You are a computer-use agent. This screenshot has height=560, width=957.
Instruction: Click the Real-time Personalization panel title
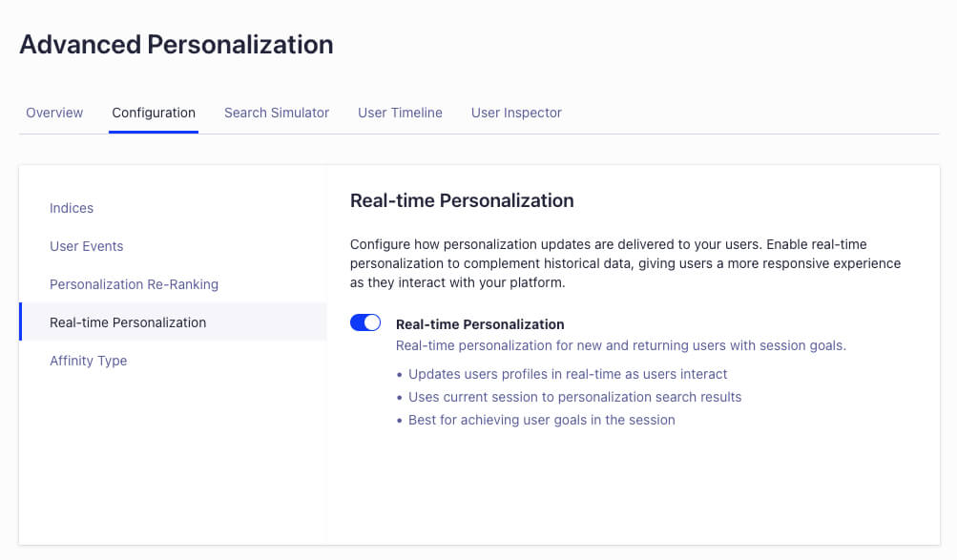[462, 200]
